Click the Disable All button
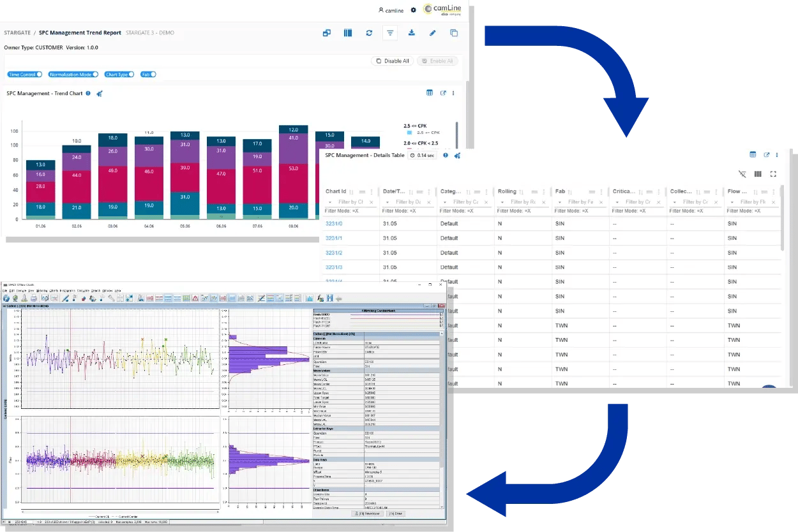Viewport: 798px width, 532px height. [392, 61]
